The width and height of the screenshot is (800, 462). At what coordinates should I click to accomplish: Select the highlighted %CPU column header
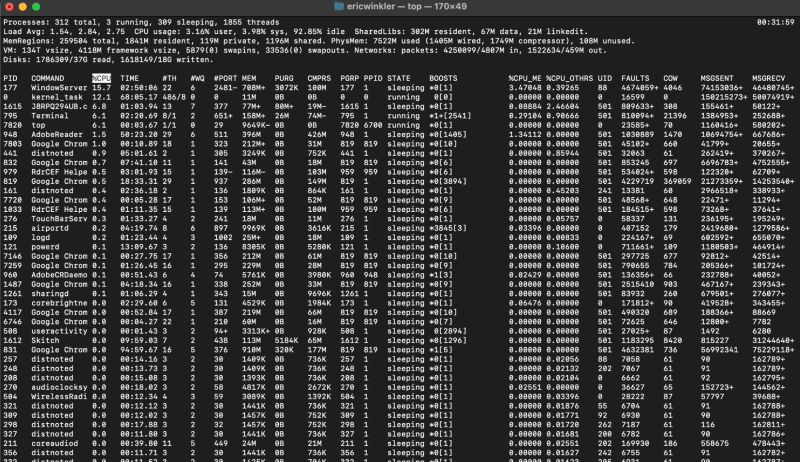(101, 78)
